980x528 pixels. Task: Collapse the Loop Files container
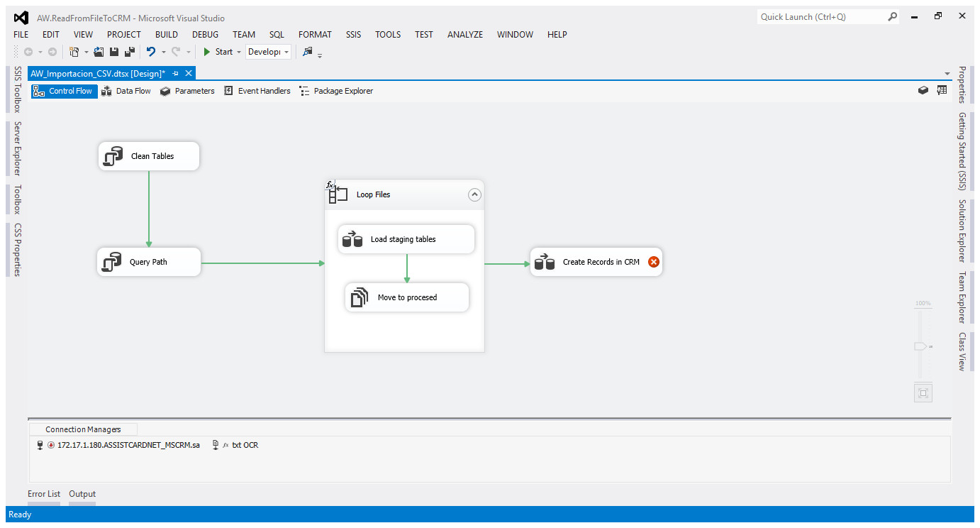(474, 194)
